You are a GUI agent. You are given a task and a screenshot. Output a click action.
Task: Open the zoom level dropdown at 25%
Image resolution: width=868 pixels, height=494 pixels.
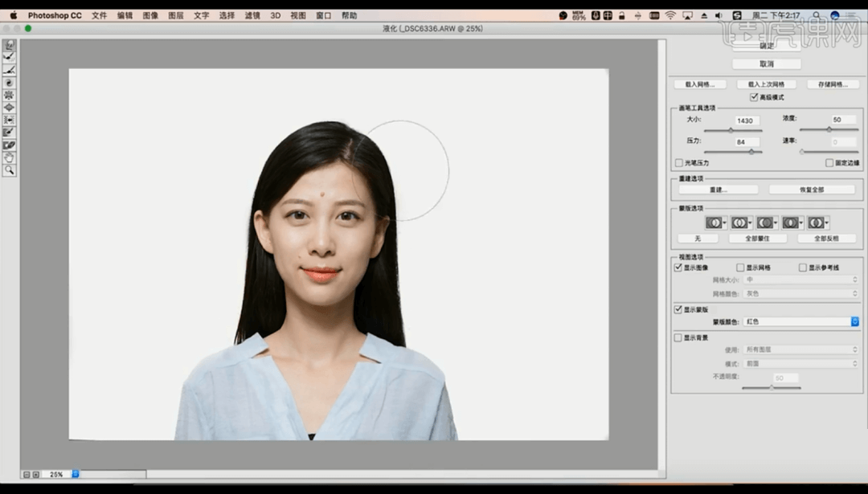point(76,474)
